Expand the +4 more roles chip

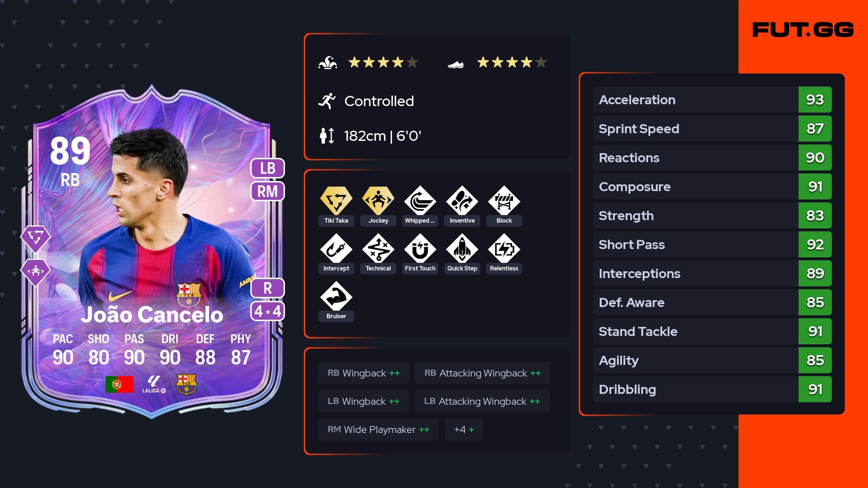(464, 429)
